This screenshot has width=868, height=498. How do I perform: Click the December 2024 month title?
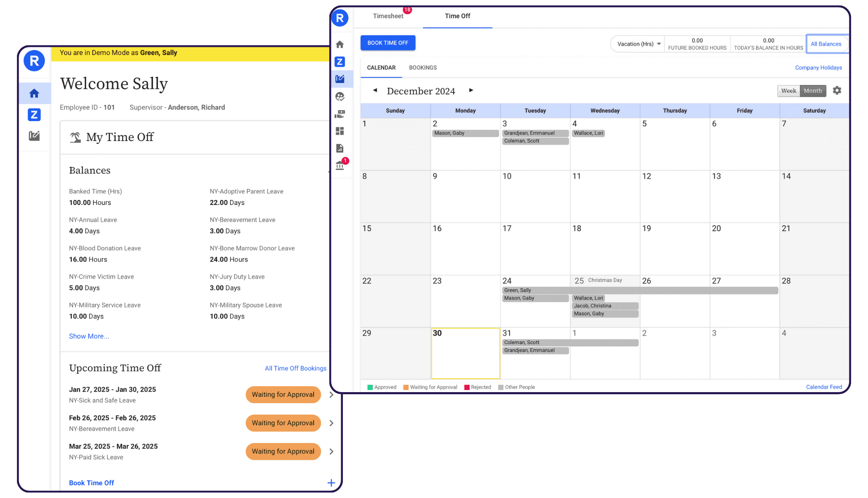pyautogui.click(x=421, y=91)
